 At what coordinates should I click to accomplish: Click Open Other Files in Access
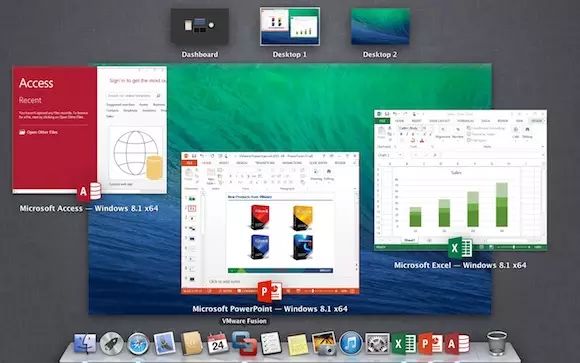[38, 132]
